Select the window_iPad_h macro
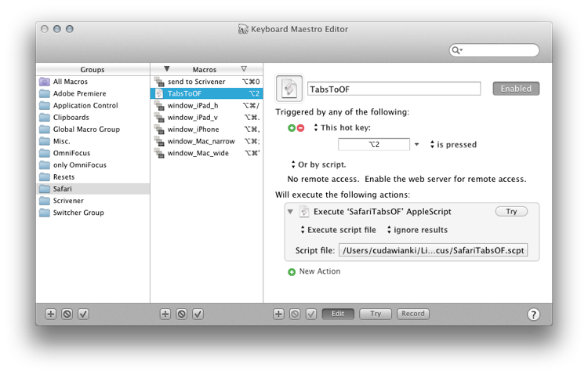The width and height of the screenshot is (588, 375). 207,105
